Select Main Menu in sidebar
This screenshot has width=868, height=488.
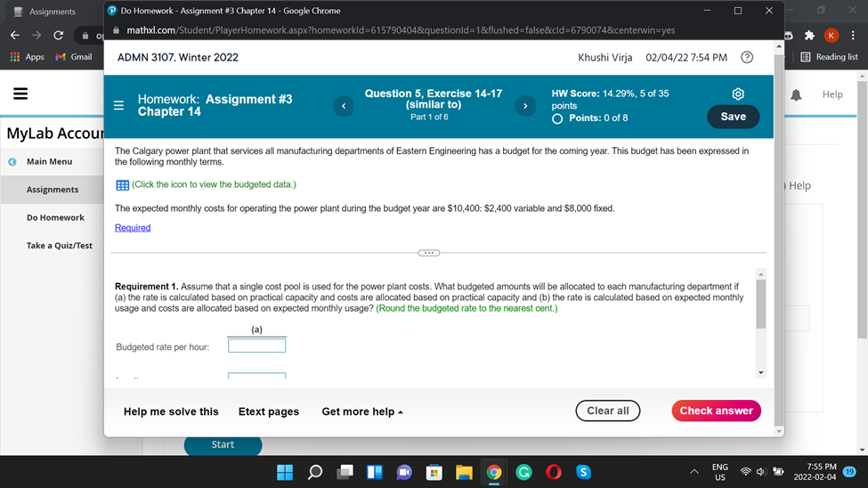[x=49, y=162]
